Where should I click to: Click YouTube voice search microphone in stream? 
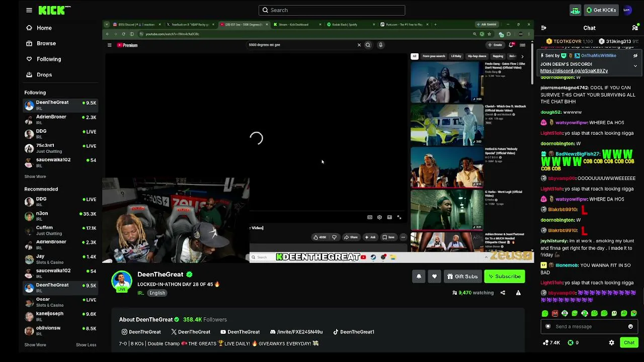pyautogui.click(x=381, y=45)
